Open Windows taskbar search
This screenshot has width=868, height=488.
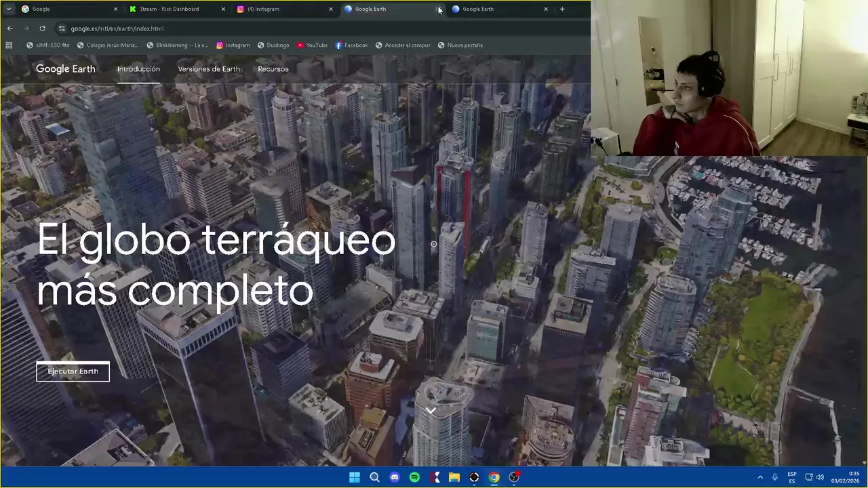[x=374, y=477]
